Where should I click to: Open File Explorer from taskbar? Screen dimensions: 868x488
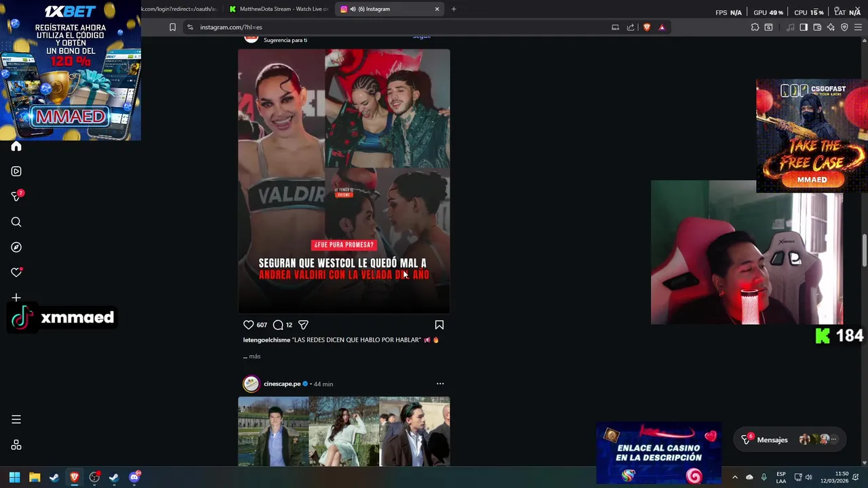[35, 477]
